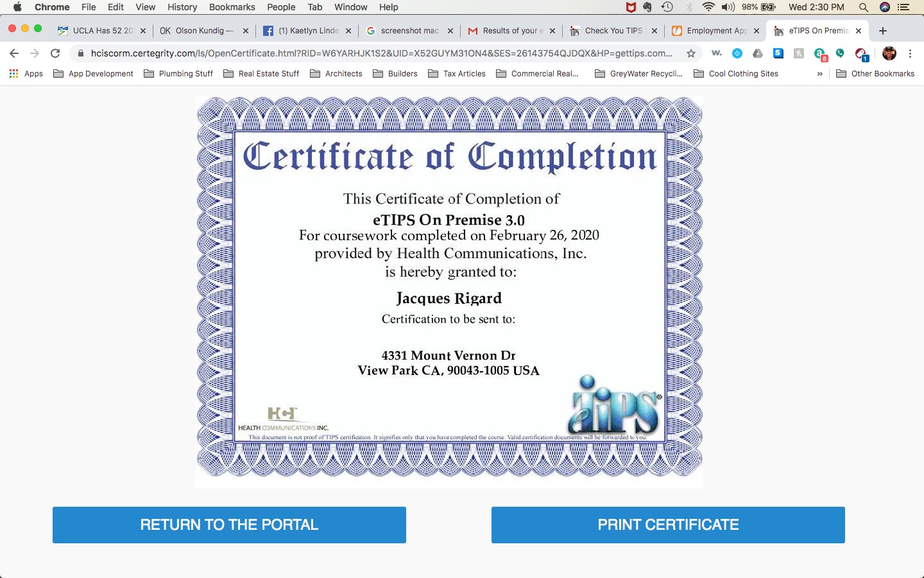This screenshot has height=578, width=924.
Task: Open a new tab with the plus button
Action: click(x=883, y=31)
